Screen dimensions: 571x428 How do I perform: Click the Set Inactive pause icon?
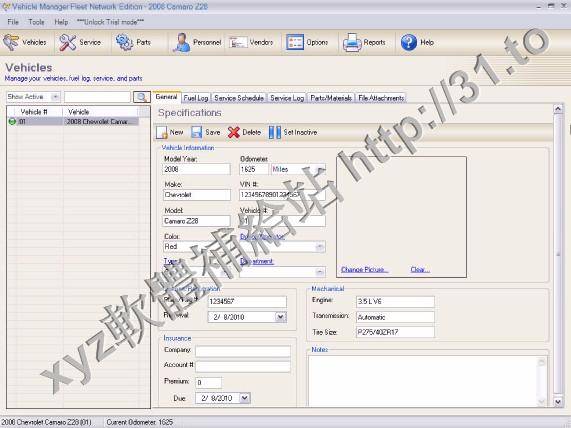coord(275,132)
